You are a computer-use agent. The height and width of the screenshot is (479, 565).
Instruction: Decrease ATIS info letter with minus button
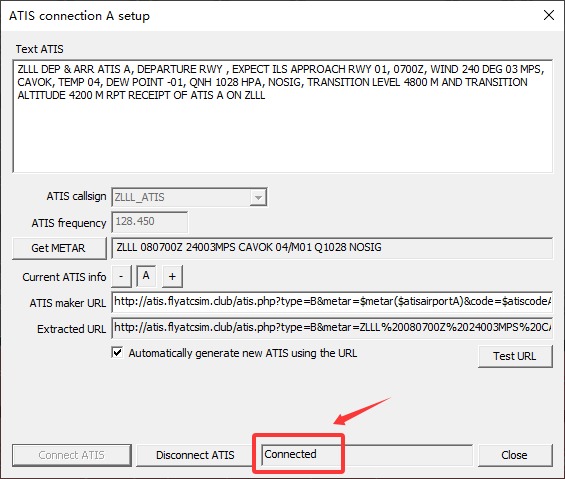click(x=121, y=276)
